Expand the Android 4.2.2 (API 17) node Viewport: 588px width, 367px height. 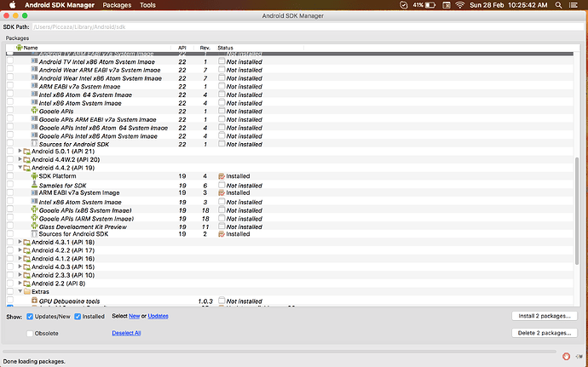[20, 250]
